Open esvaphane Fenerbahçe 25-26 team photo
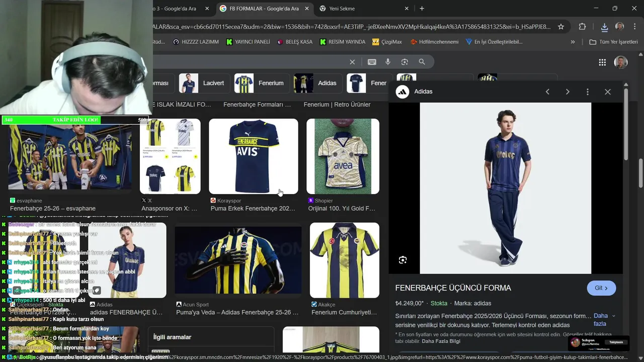Image resolution: width=644 pixels, height=362 pixels. click(x=70, y=158)
